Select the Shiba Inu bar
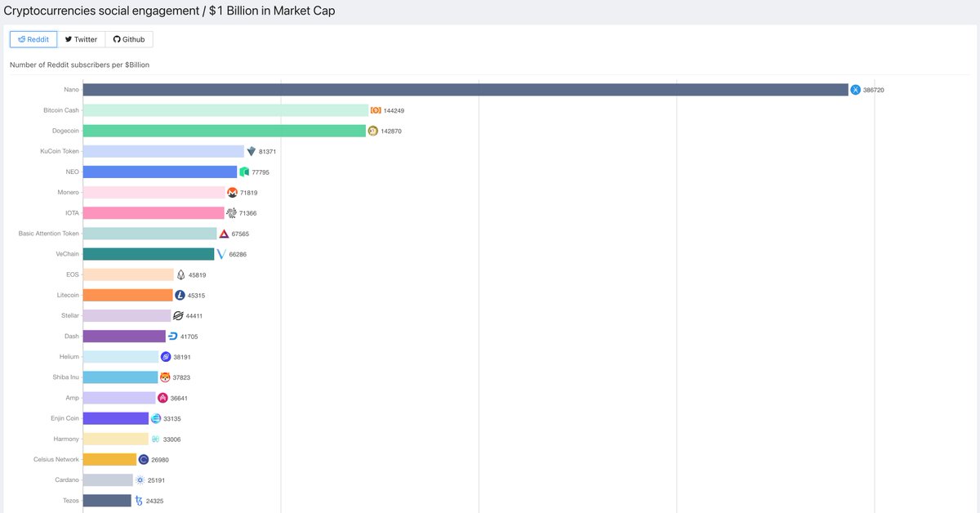The image size is (980, 513). coord(121,377)
